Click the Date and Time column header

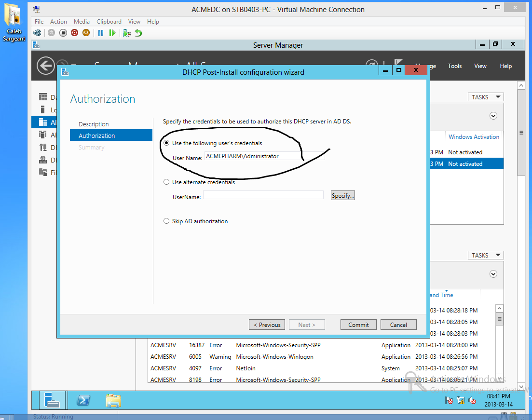coord(441,295)
